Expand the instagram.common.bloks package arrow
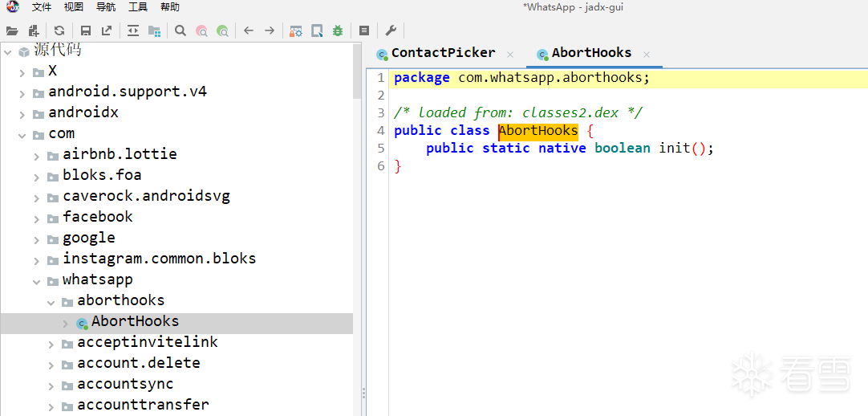868x416 pixels. (37, 260)
